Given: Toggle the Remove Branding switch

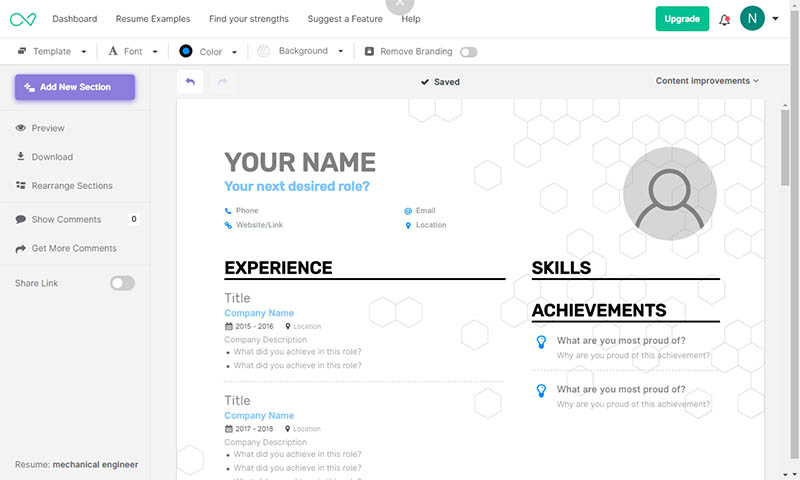Looking at the screenshot, I should coord(468,52).
